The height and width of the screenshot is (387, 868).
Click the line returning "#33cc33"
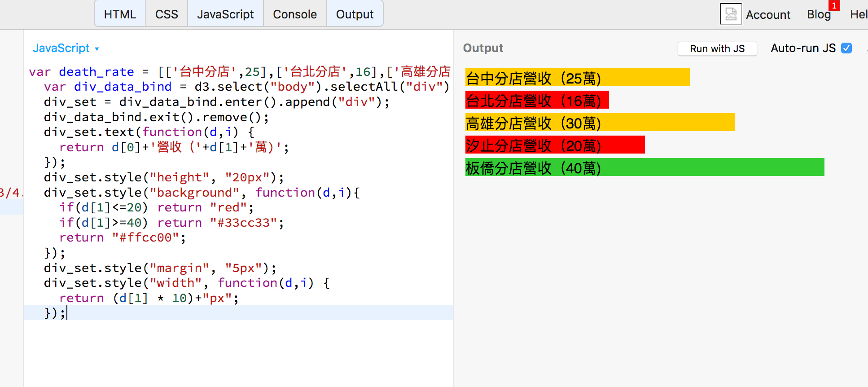(x=171, y=223)
